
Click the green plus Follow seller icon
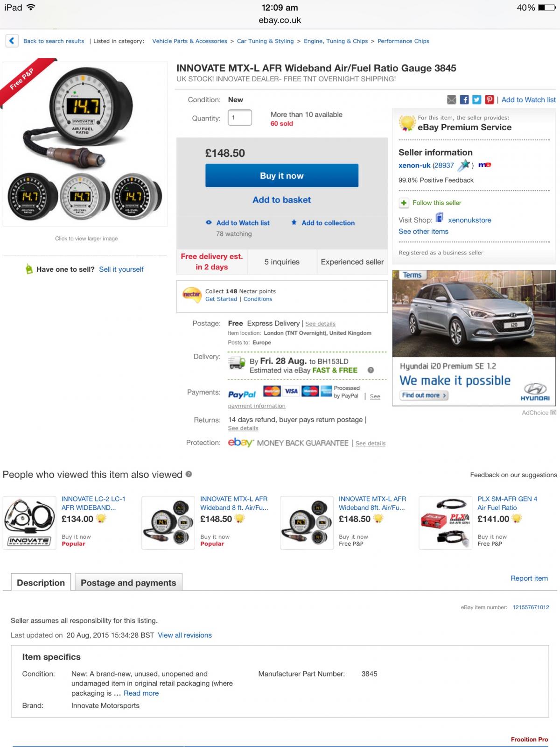point(404,203)
